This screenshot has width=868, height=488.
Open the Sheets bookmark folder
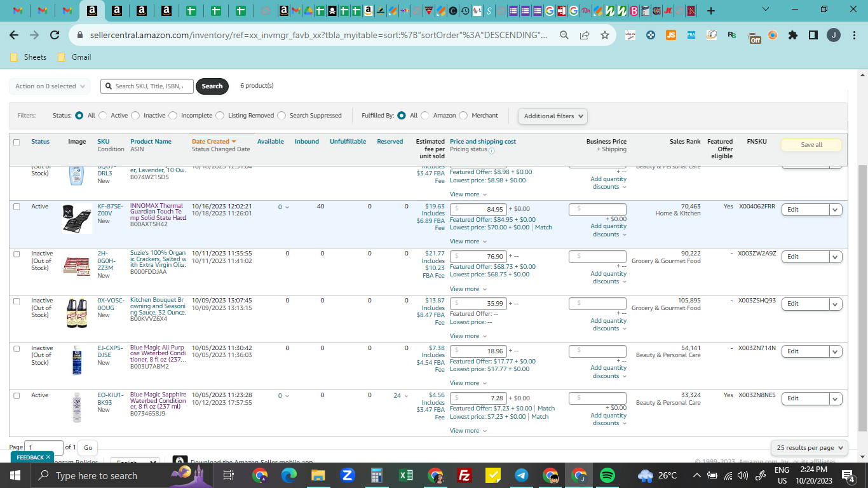[x=29, y=57]
